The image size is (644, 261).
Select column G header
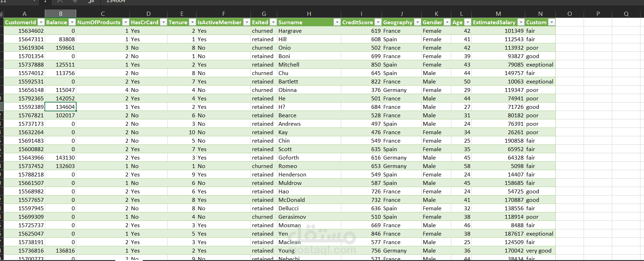tap(264, 14)
